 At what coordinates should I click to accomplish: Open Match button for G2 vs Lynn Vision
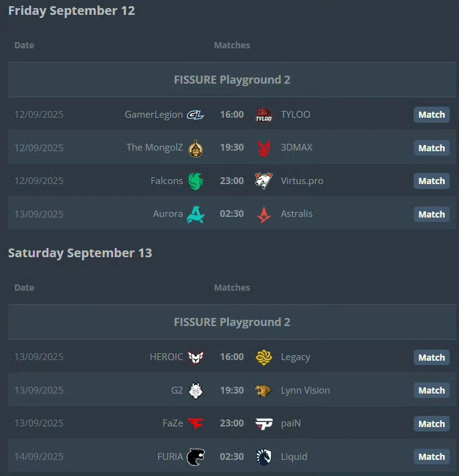tap(431, 390)
